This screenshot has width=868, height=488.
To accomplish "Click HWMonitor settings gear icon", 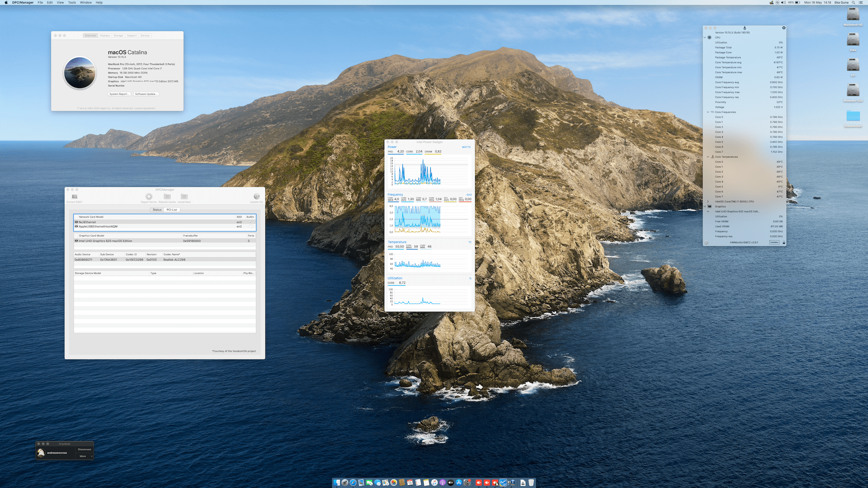I will click(x=706, y=243).
